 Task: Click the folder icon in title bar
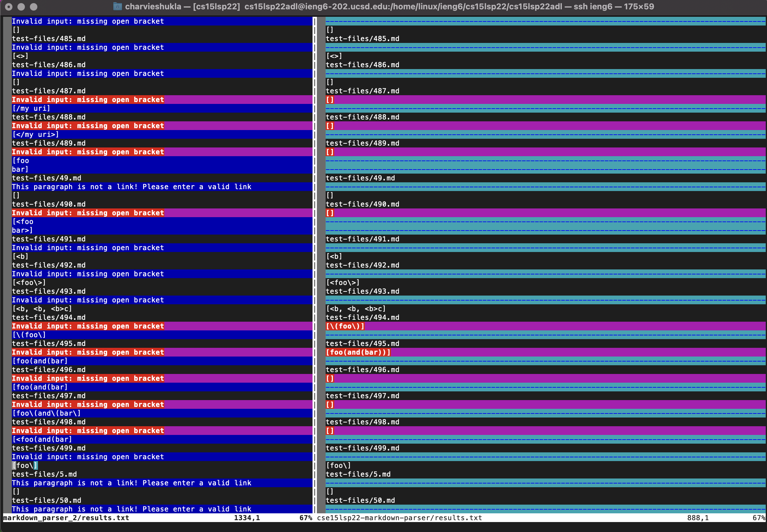117,6
